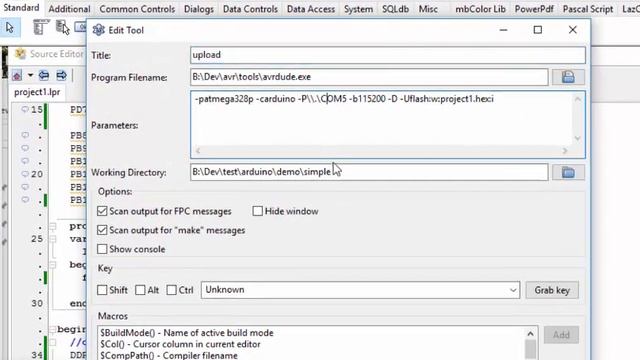Collapse code fold at begin line 27
The height and width of the screenshot is (360, 640).
pos(53,265)
